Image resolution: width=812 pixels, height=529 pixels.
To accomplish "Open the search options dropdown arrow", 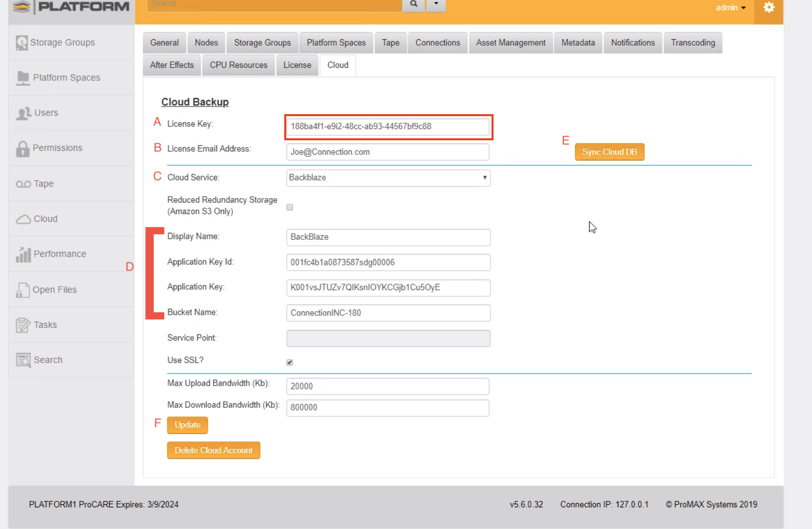I will pos(436,4).
